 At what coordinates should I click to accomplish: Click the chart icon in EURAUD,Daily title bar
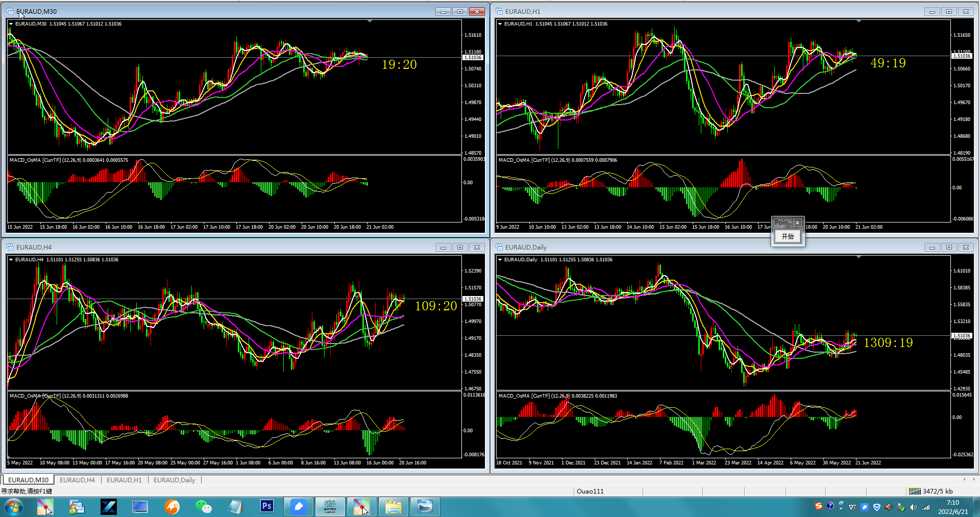[x=499, y=247]
